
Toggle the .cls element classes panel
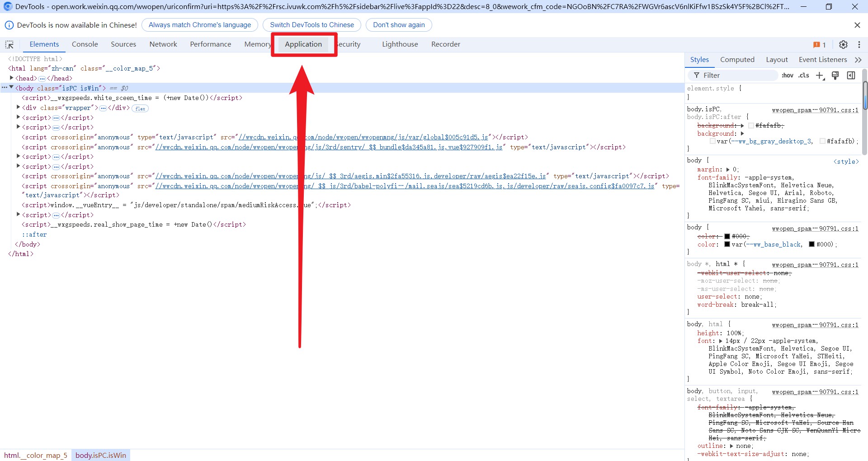coord(804,76)
